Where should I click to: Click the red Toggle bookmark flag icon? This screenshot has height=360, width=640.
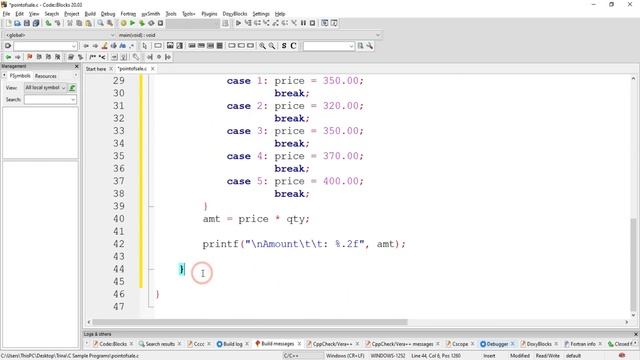click(x=29, y=57)
